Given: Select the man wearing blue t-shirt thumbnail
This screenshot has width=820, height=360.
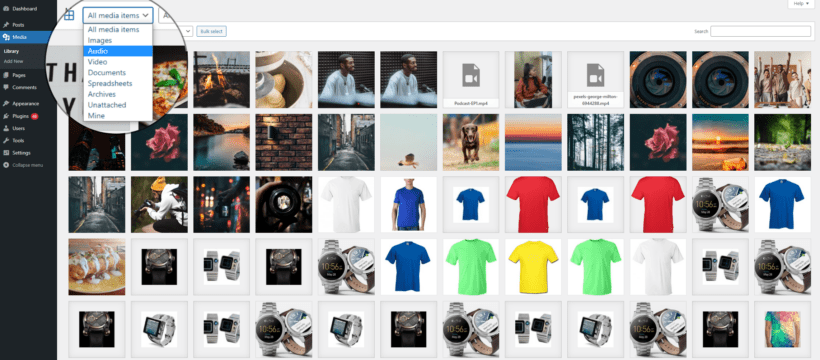Looking at the screenshot, I should point(408,205).
